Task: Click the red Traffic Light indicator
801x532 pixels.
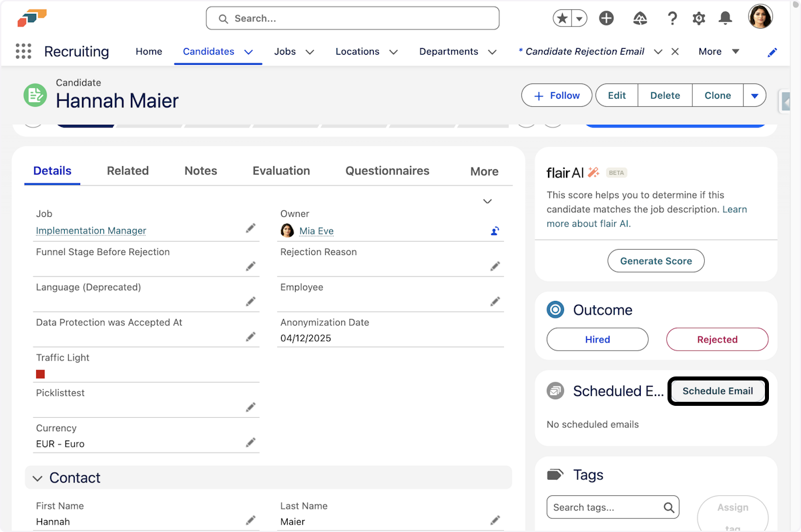Action: coord(41,374)
